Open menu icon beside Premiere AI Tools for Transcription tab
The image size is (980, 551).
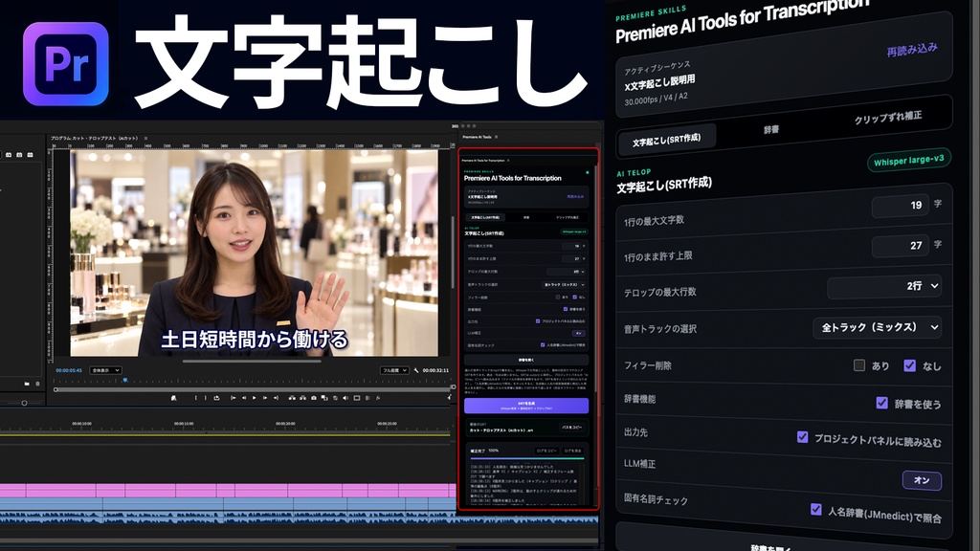(508, 161)
